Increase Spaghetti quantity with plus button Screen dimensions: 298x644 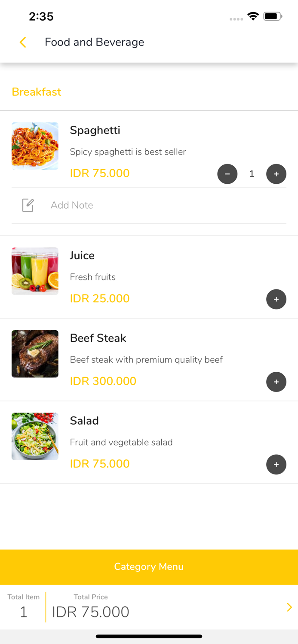click(x=276, y=174)
